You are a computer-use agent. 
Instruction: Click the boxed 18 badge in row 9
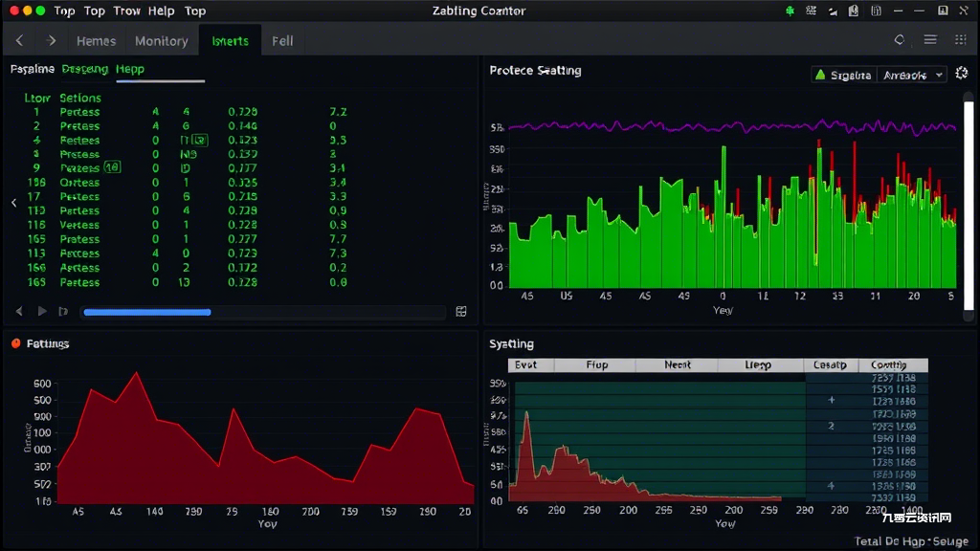click(113, 167)
